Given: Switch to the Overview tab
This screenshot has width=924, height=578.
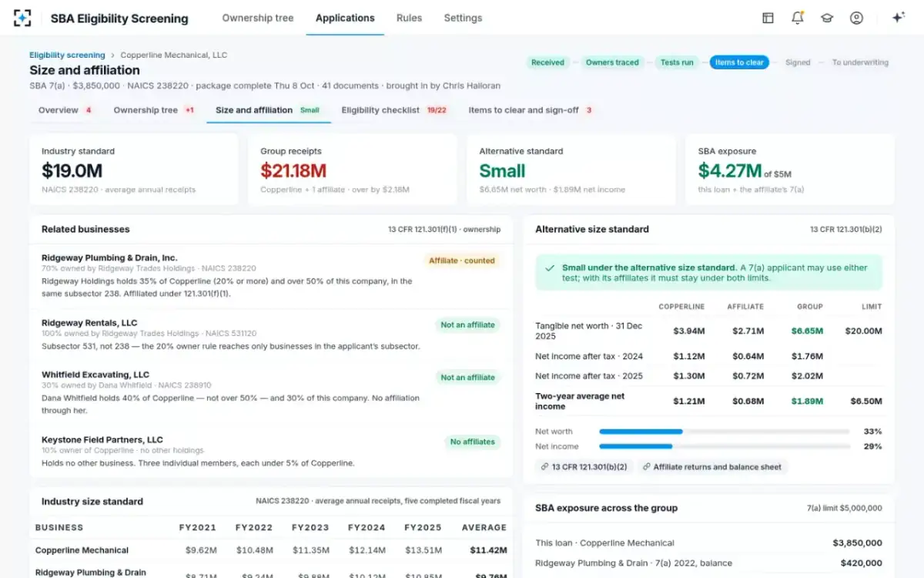Looking at the screenshot, I should (65, 110).
